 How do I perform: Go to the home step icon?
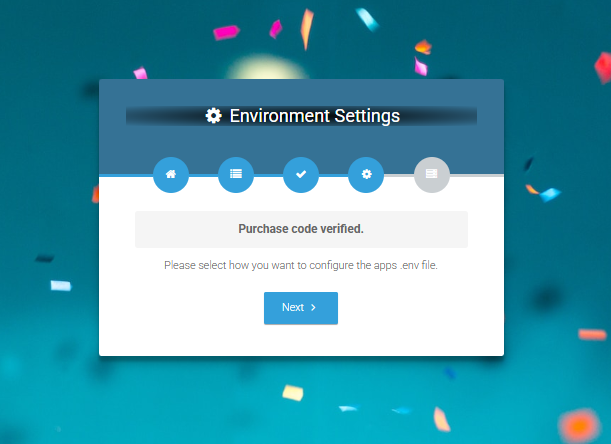tap(171, 174)
